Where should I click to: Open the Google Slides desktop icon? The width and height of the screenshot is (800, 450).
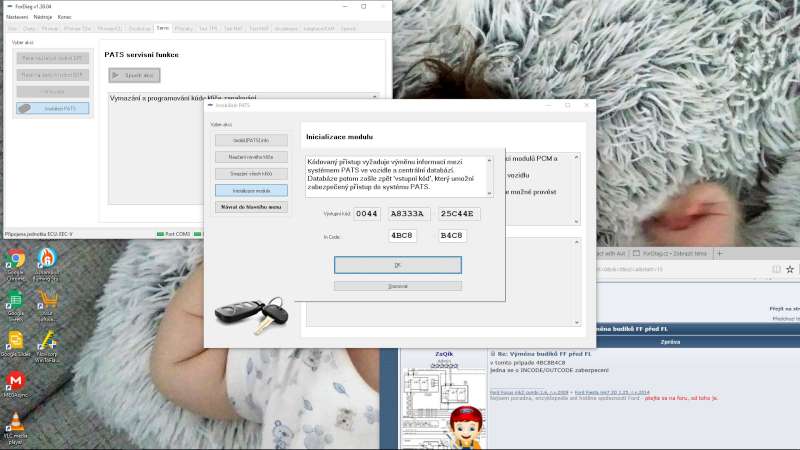(14, 340)
